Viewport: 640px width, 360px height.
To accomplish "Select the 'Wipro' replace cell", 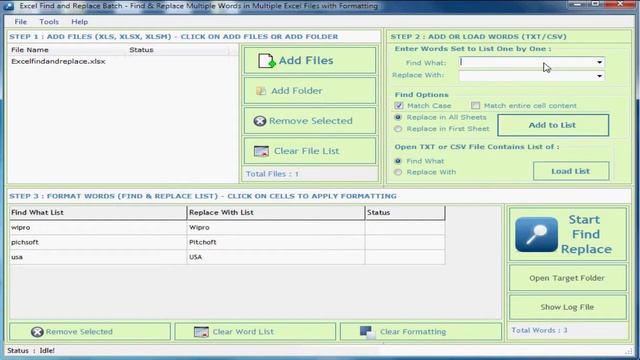I will (276, 227).
